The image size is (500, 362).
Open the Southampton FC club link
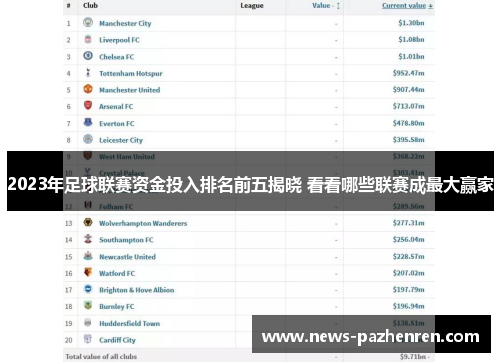point(126,240)
